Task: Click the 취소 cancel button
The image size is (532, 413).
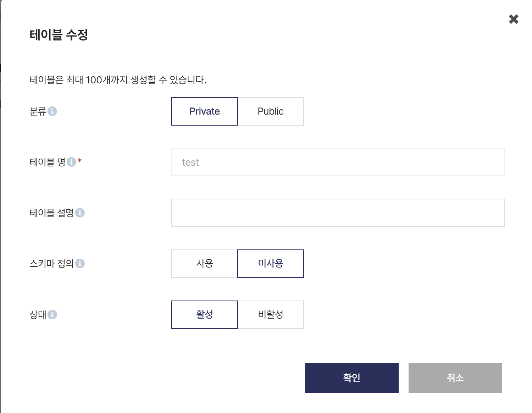Action: [455, 378]
